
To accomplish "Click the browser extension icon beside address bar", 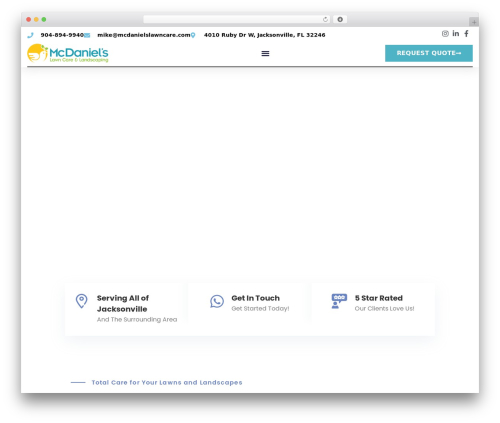I will point(340,19).
